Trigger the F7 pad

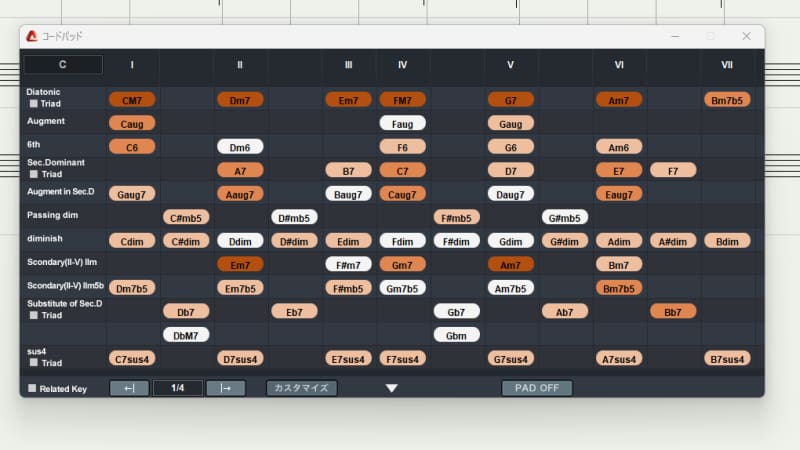[672, 170]
